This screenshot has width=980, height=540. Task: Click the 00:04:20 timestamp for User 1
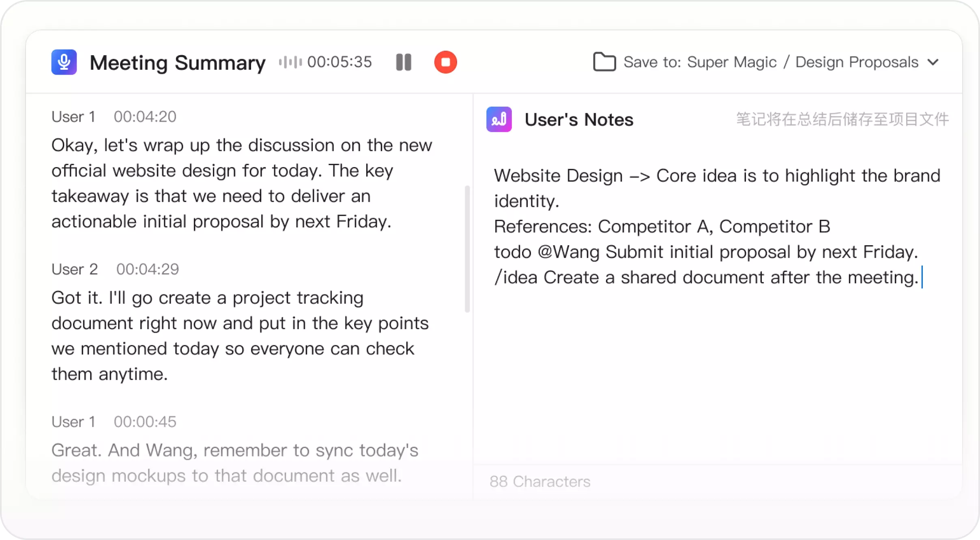(x=145, y=117)
